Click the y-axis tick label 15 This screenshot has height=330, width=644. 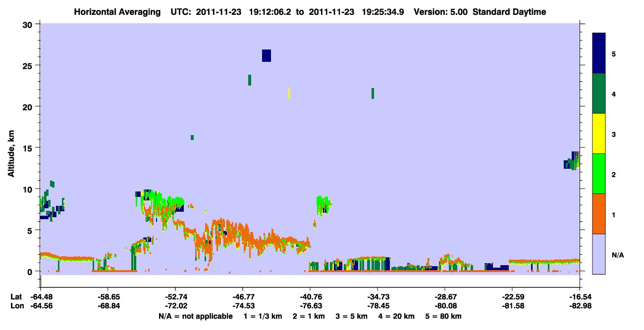click(x=29, y=147)
